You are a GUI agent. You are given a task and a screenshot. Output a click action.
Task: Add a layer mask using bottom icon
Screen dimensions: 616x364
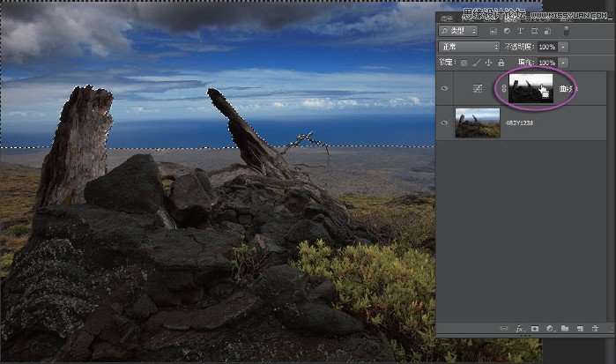534,328
